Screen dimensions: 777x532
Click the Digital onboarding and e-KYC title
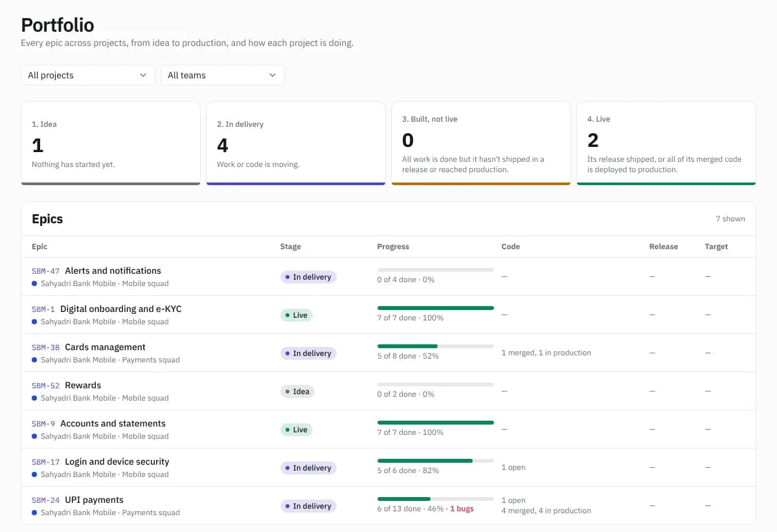pos(121,309)
